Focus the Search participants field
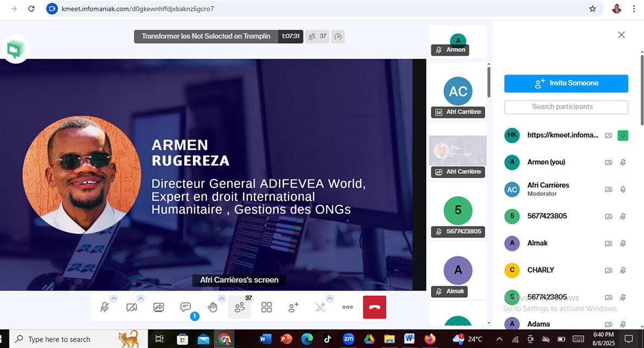This screenshot has width=644, height=348. point(566,107)
